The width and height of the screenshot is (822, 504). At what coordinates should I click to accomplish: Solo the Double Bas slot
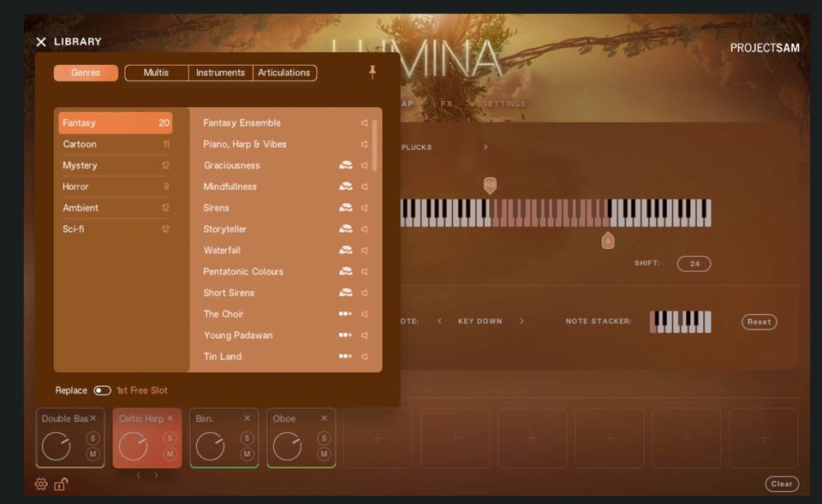pyautogui.click(x=92, y=438)
